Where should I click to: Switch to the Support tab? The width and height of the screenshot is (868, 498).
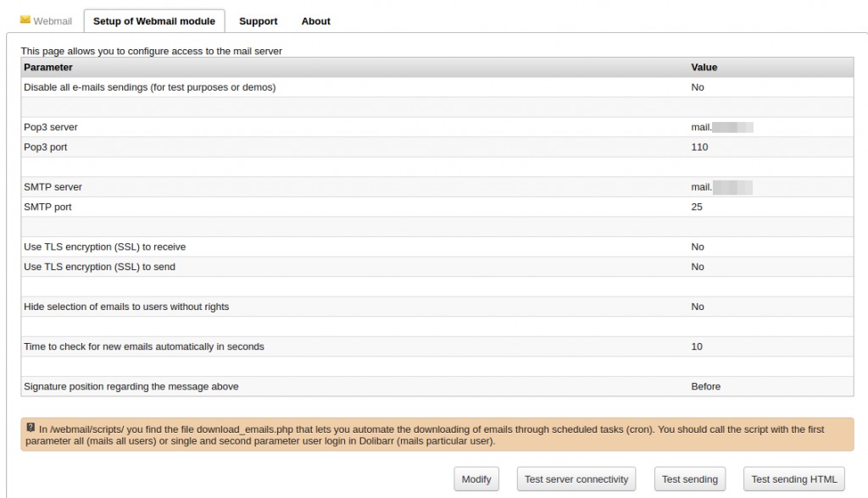(258, 21)
